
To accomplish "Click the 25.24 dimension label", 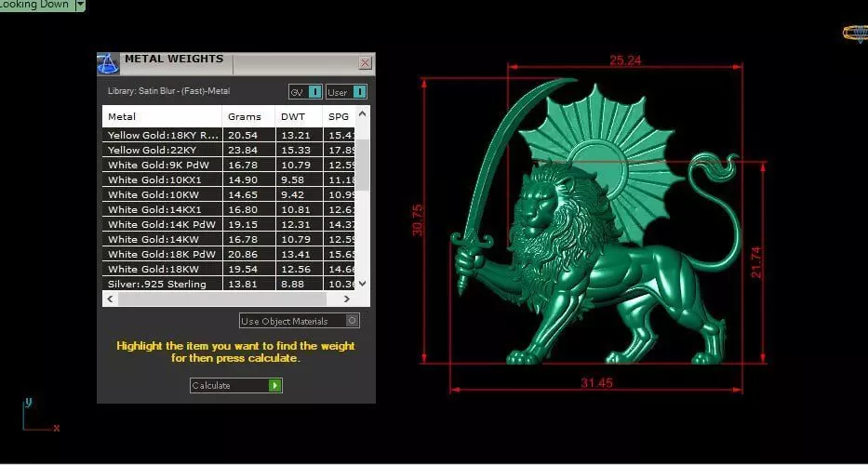I will pos(625,60).
